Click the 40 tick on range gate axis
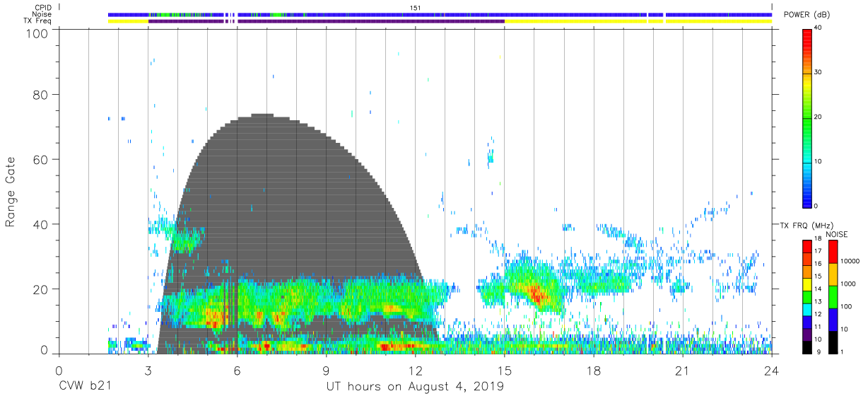Screen dimensions: 868x401 click(x=42, y=224)
